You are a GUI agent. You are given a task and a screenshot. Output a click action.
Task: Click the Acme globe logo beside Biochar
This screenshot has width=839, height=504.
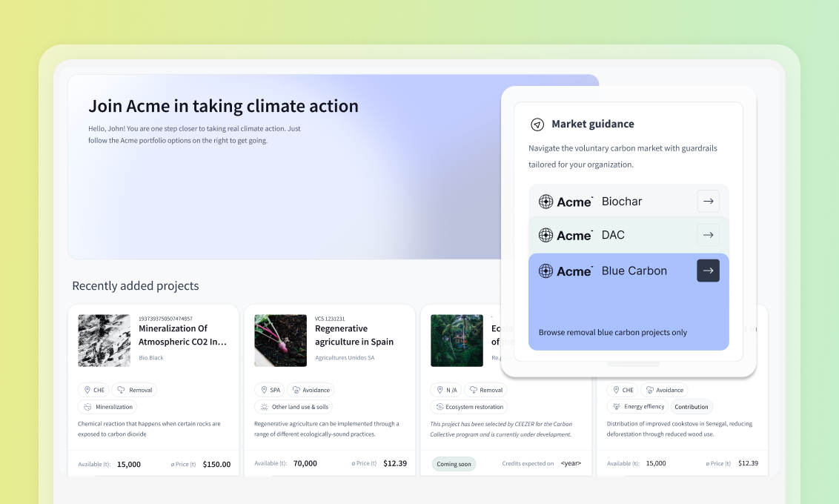pyautogui.click(x=545, y=202)
